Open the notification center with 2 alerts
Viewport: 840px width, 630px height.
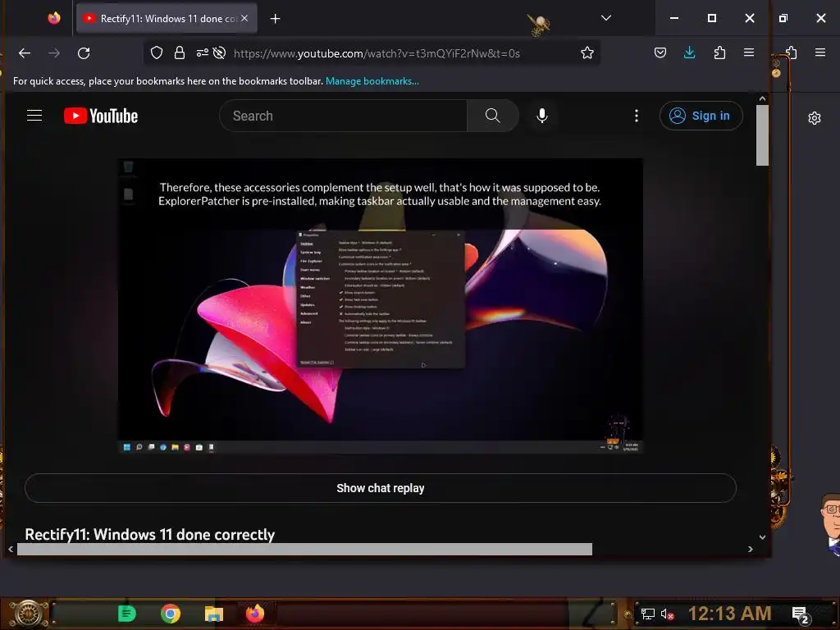coord(800,614)
